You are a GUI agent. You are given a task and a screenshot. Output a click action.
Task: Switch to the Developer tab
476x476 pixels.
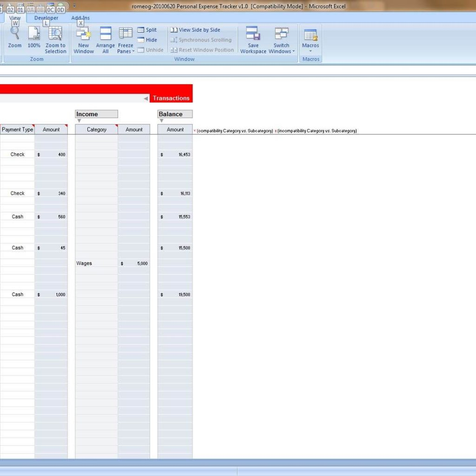pyautogui.click(x=46, y=18)
